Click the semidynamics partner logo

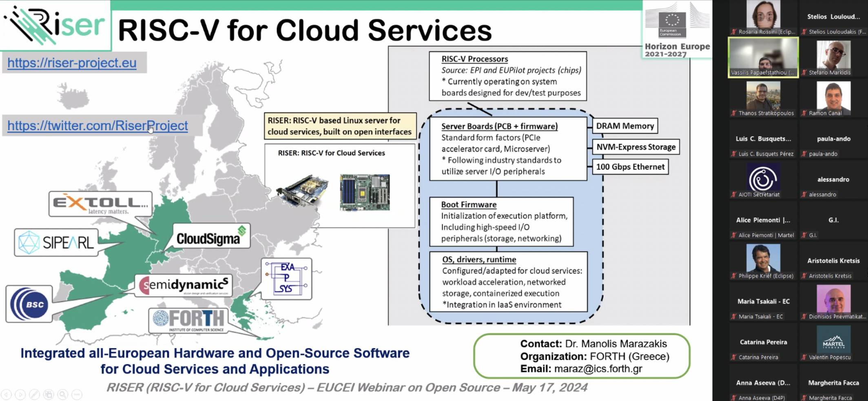click(x=183, y=285)
